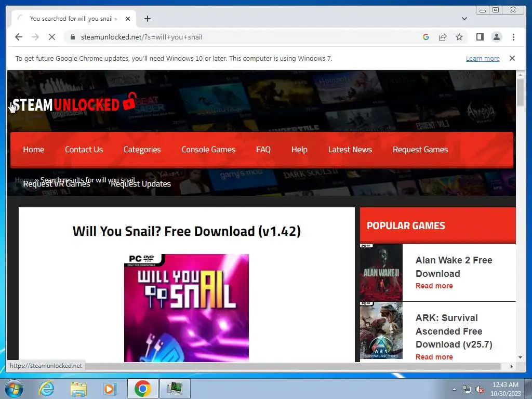Click the POPULAR GAMES heading
Image resolution: width=532 pixels, height=399 pixels.
(x=406, y=225)
